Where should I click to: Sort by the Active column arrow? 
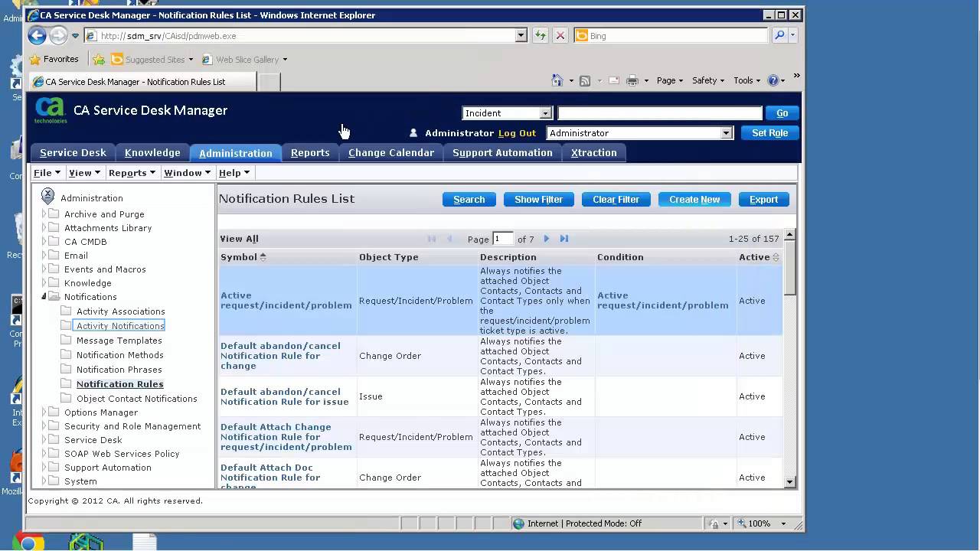[x=776, y=257]
